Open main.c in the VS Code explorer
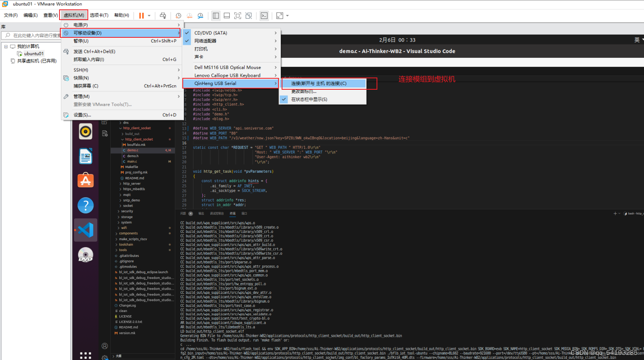The width and height of the screenshot is (644, 360). 132,162
